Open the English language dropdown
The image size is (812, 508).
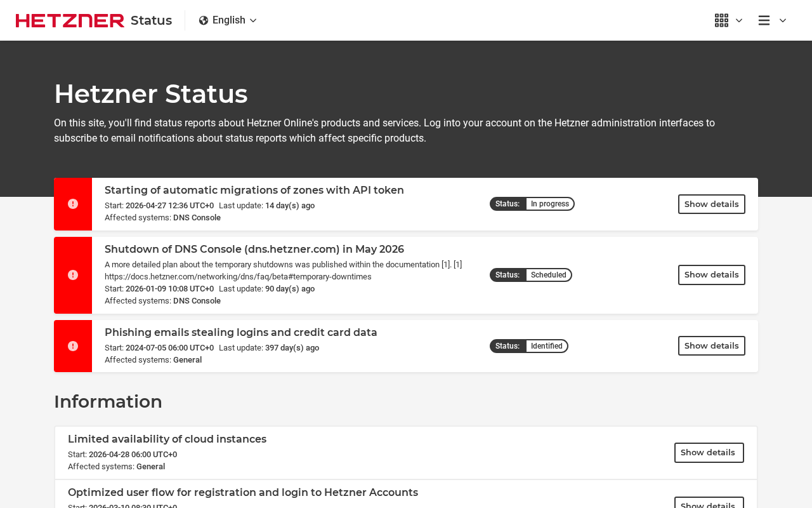pos(228,20)
